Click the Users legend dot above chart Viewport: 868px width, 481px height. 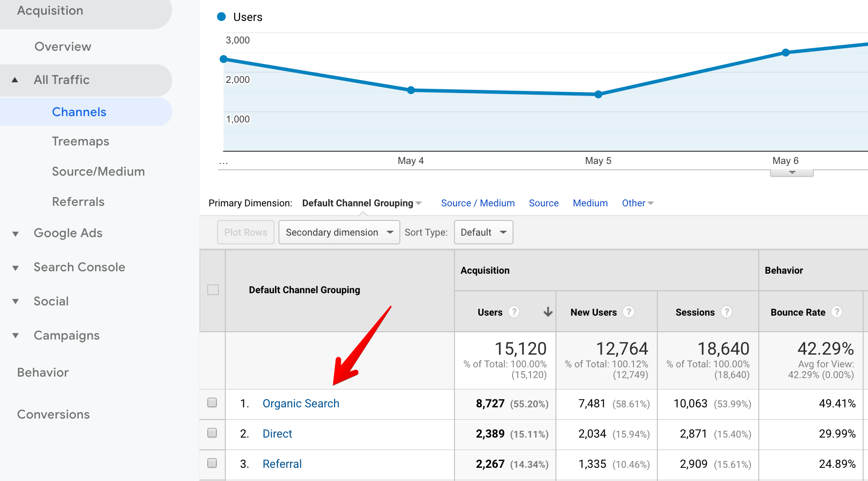221,17
